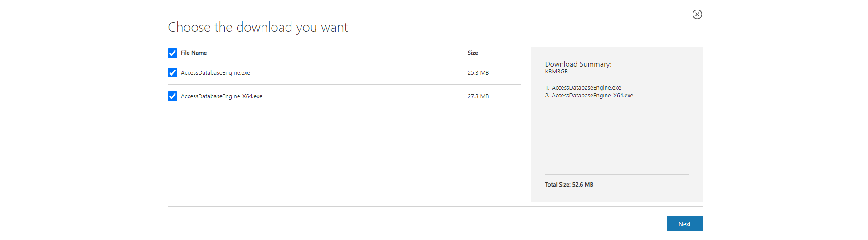Click the AccessDatabaseEngine.exe file name in list
Viewport: 868px width, 240px height.
(x=215, y=73)
